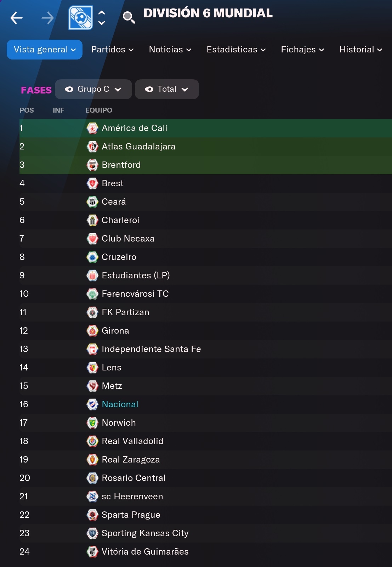Image resolution: width=392 pixels, height=567 pixels.
Task: Open the Estadísticas menu
Action: point(236,50)
